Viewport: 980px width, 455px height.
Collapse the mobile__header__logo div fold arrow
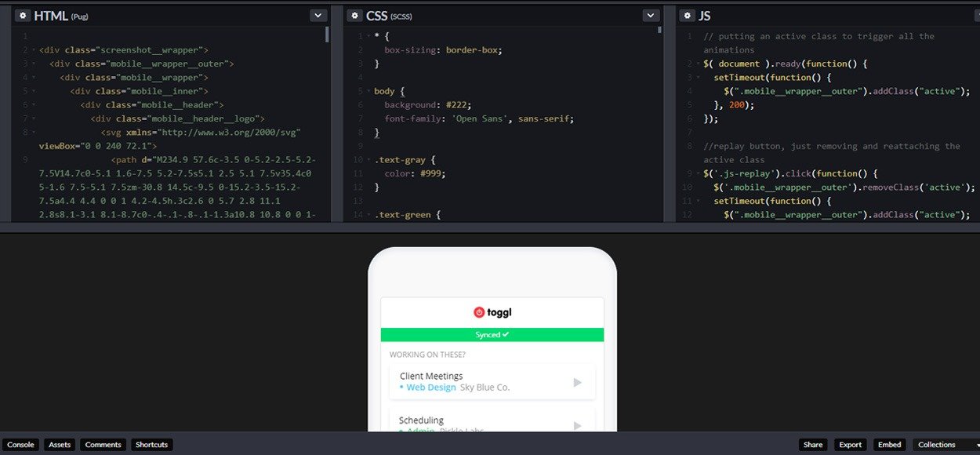pos(34,118)
